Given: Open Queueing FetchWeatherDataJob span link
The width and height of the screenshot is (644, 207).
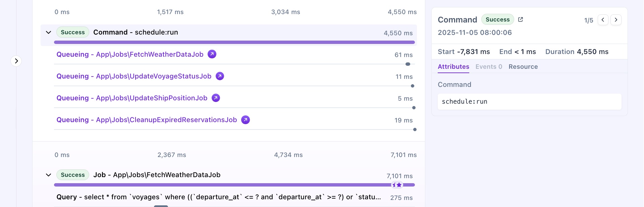Looking at the screenshot, I should click(130, 54).
